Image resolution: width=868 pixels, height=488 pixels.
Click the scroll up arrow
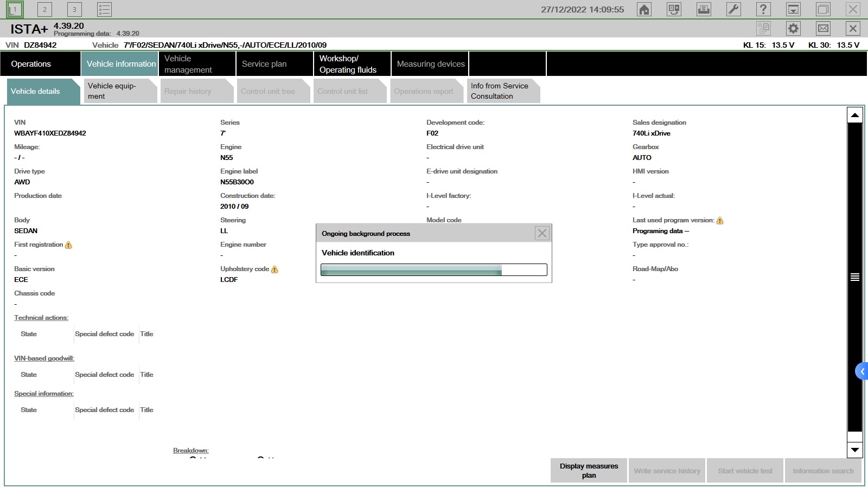(x=854, y=115)
